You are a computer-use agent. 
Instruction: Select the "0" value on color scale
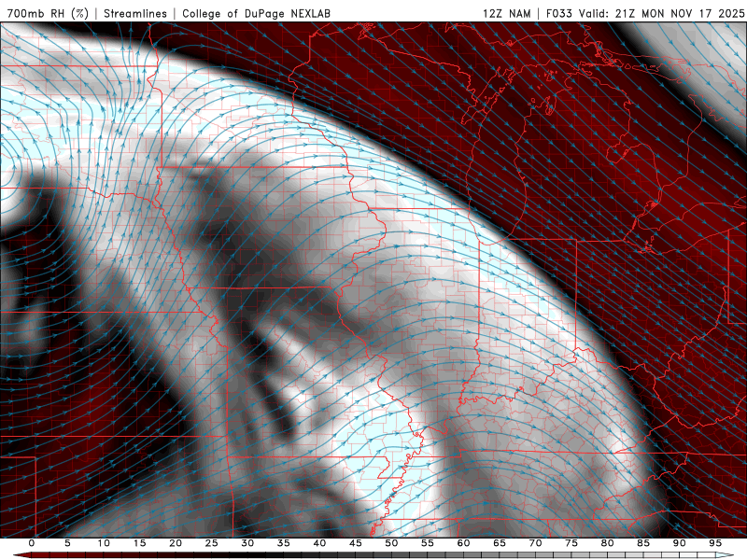(x=32, y=543)
